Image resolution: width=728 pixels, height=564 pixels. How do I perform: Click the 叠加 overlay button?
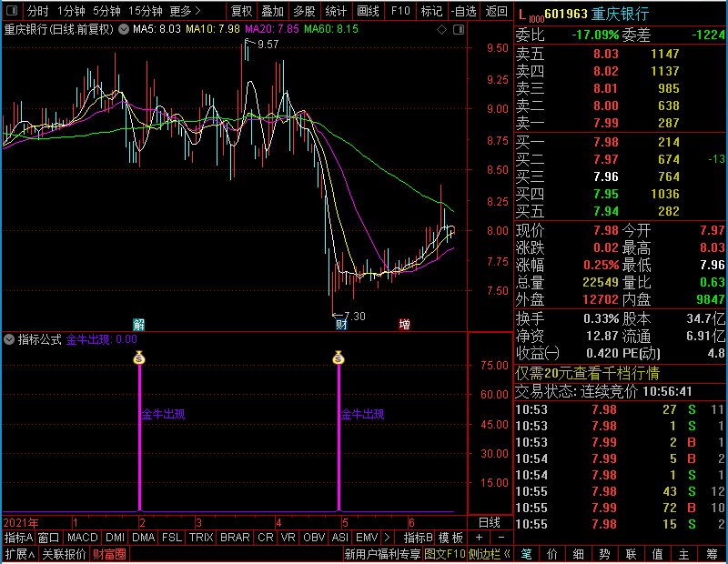tap(272, 11)
